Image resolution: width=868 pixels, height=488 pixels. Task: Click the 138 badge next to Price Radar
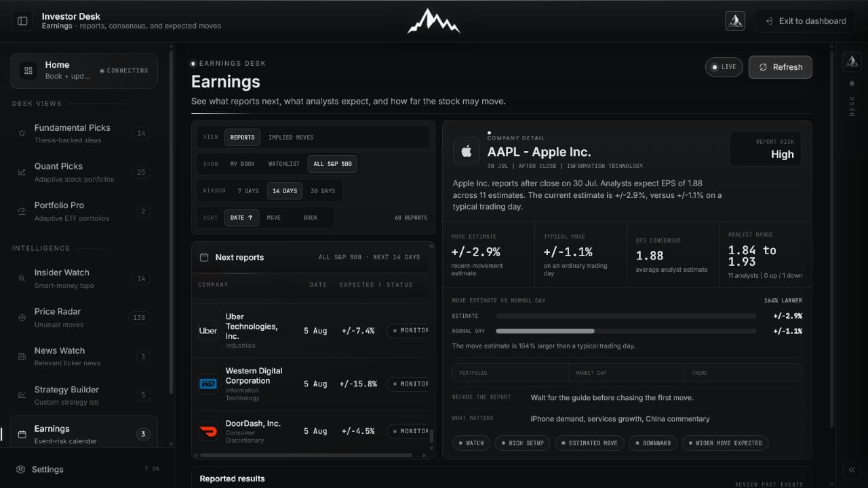[x=139, y=317]
